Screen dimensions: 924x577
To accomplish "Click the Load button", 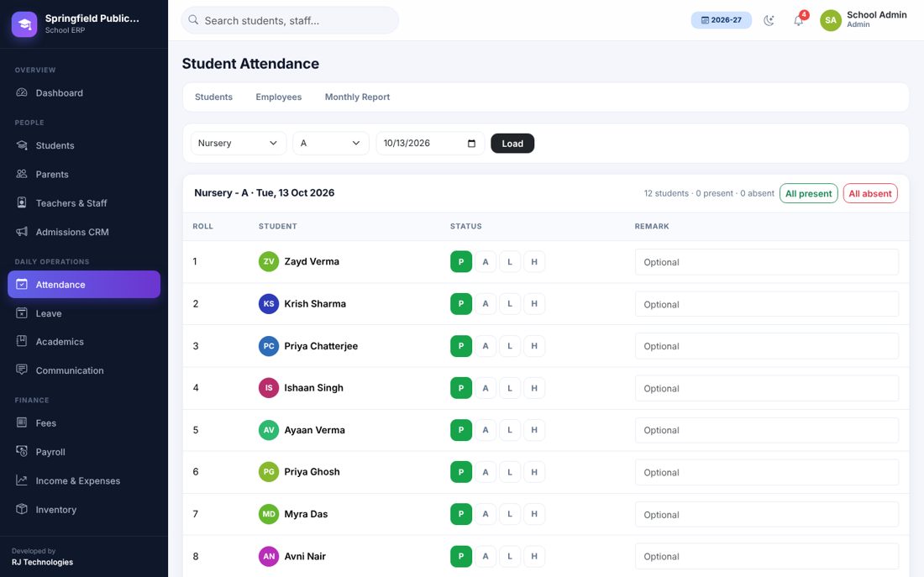I will (x=512, y=144).
